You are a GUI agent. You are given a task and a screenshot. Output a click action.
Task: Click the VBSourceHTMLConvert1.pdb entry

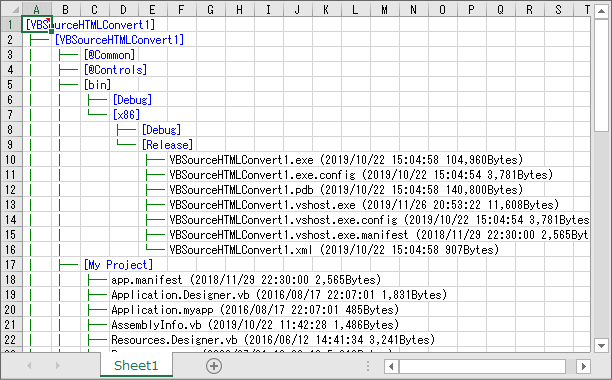346,190
